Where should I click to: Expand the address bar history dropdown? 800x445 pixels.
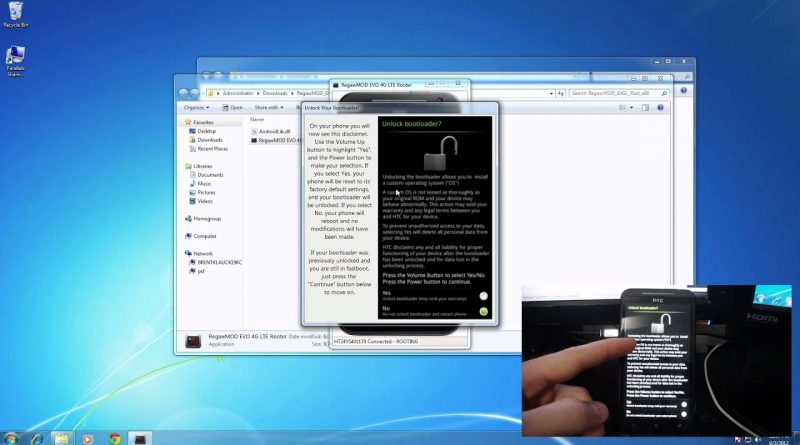pyautogui.click(x=552, y=93)
